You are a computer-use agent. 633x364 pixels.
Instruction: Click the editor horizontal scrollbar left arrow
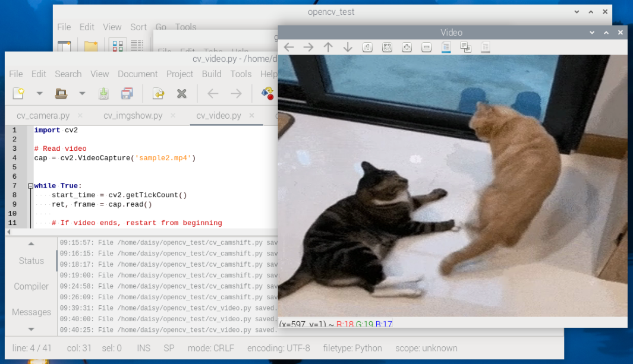coord(8,232)
